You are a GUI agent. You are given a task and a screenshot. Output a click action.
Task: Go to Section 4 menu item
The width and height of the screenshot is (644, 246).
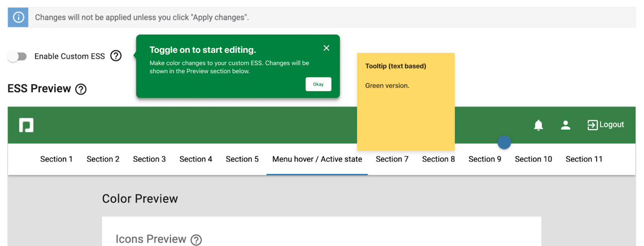[196, 159]
